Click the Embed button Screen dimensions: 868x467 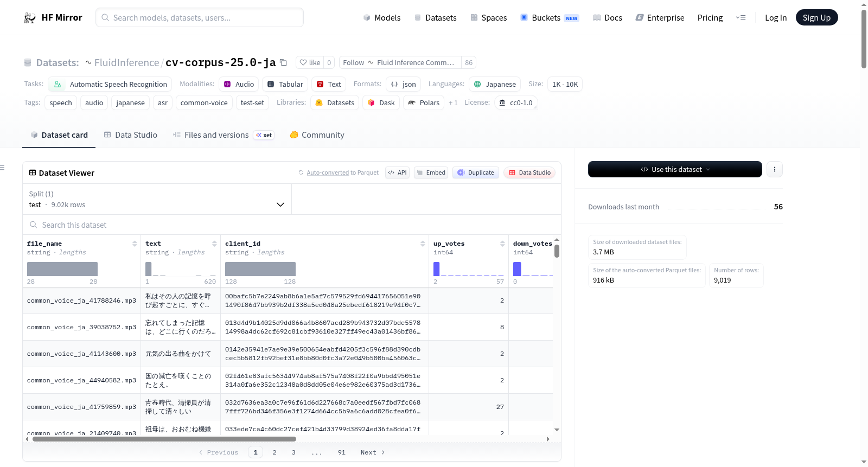tap(431, 172)
